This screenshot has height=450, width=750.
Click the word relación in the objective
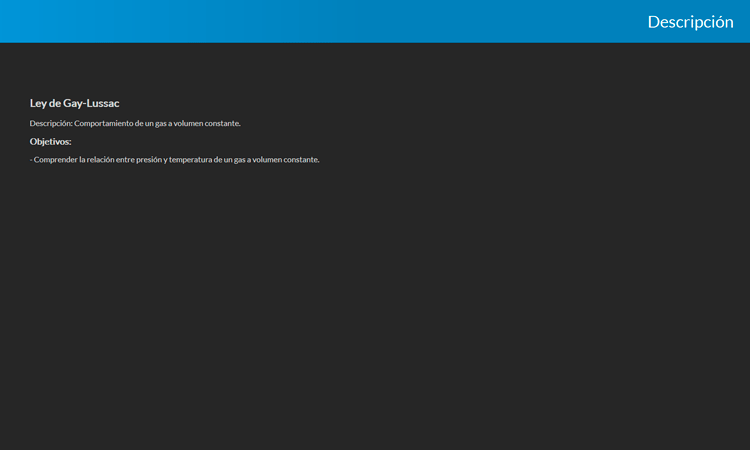(x=100, y=160)
